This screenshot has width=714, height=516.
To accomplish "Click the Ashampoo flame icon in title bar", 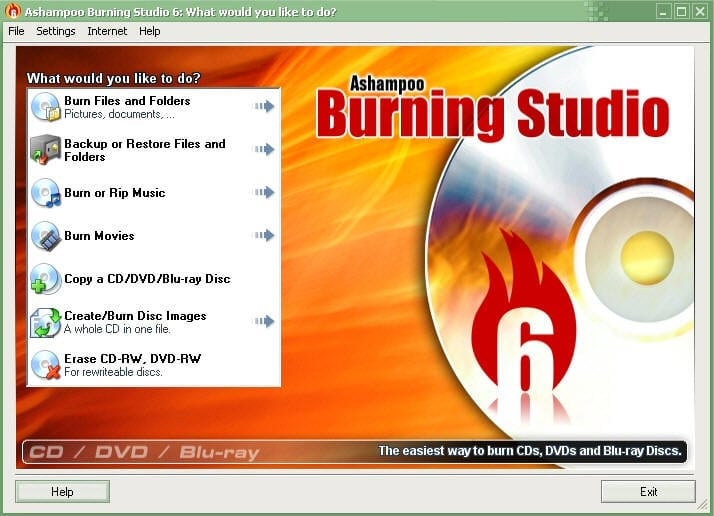I will click(x=14, y=11).
